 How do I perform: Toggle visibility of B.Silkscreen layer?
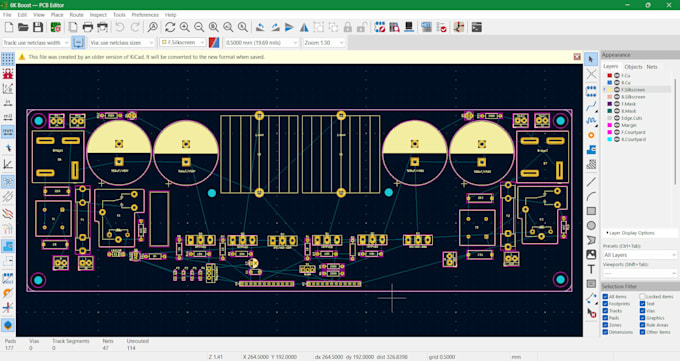point(617,97)
